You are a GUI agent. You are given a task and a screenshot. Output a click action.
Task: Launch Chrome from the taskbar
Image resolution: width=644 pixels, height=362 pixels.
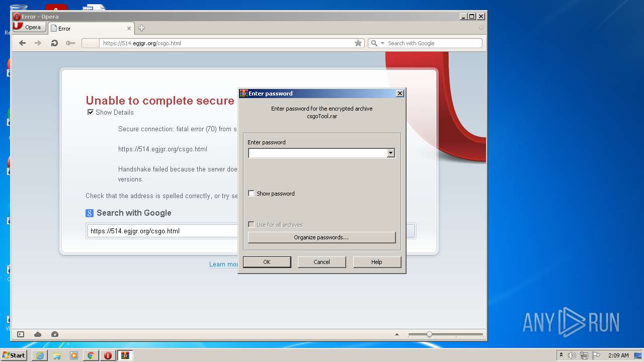91,355
